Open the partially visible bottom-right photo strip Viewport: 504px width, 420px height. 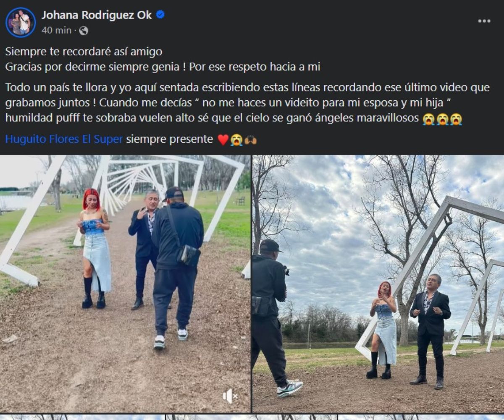coord(421,417)
